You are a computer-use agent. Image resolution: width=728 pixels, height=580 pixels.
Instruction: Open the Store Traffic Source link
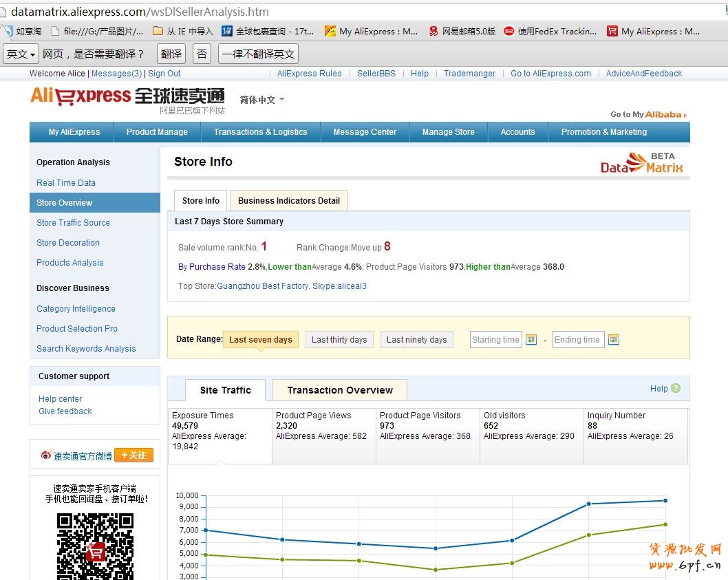tap(73, 223)
